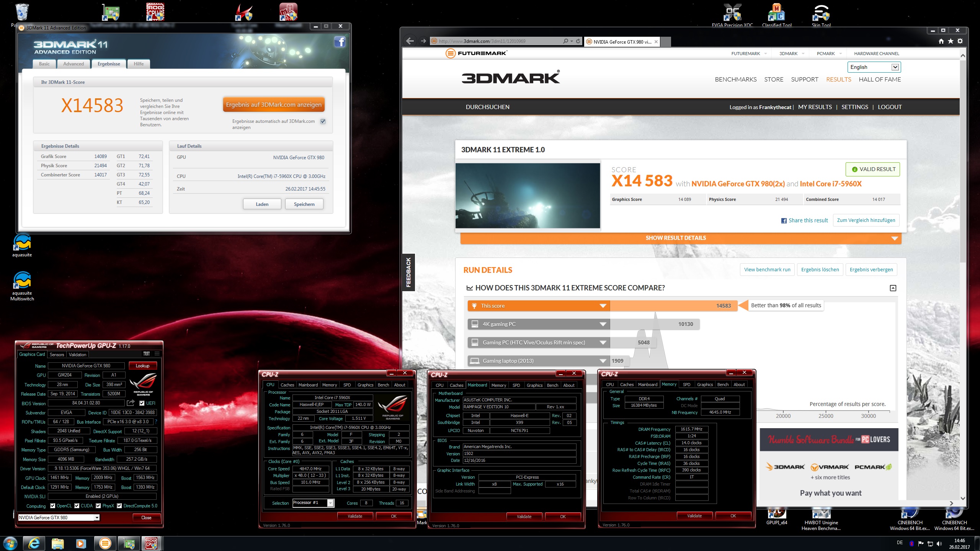This screenshot has height=551, width=980.
Task: Toggle the CUDA checkbox in GPU-Z
Action: point(77,506)
